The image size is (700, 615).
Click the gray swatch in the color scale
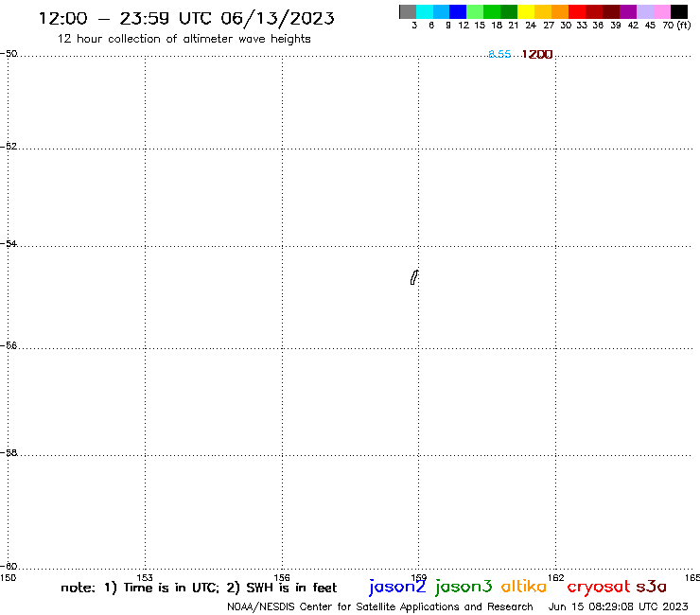pos(408,11)
